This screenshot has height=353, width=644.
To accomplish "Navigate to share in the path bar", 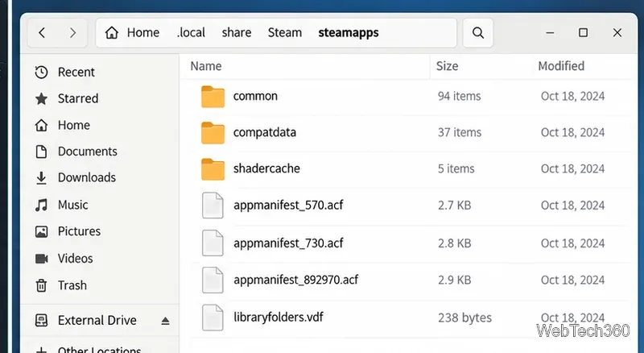I will pyautogui.click(x=237, y=32).
